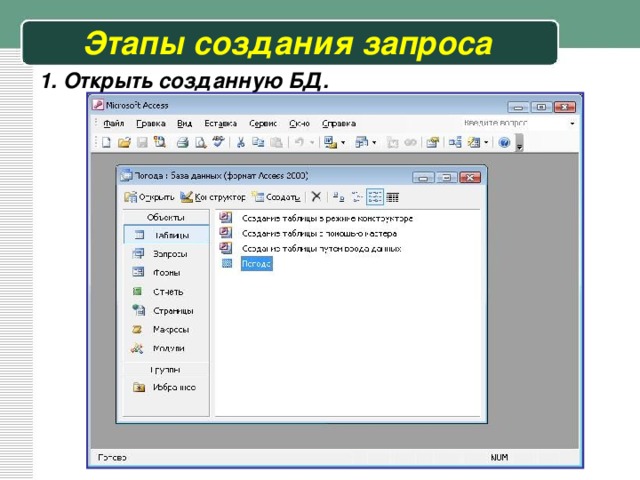
Task: Toggle the List view button
Action: 375,198
